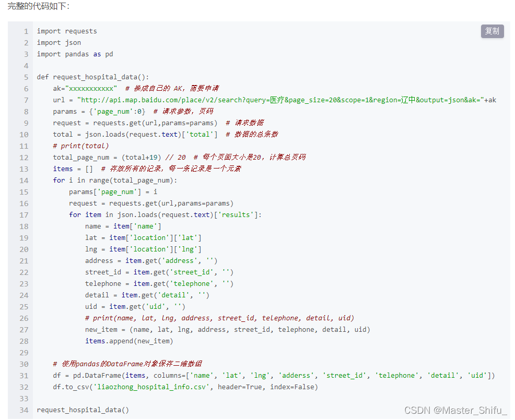Click line number 14 in gutter
Image resolution: width=515 pixels, height=420 pixels.
point(24,181)
